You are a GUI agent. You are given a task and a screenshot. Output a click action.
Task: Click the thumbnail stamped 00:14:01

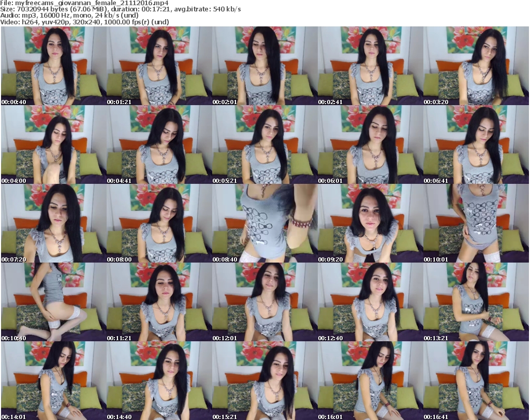click(x=53, y=381)
